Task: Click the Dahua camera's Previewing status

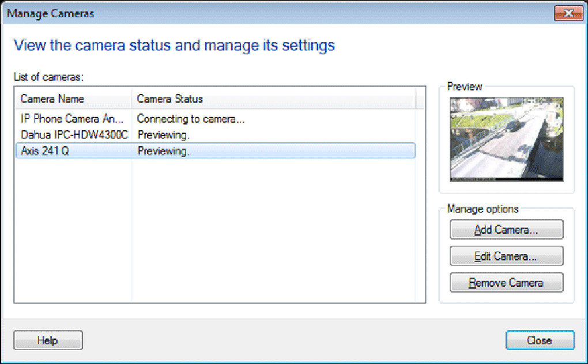Action: coord(164,135)
